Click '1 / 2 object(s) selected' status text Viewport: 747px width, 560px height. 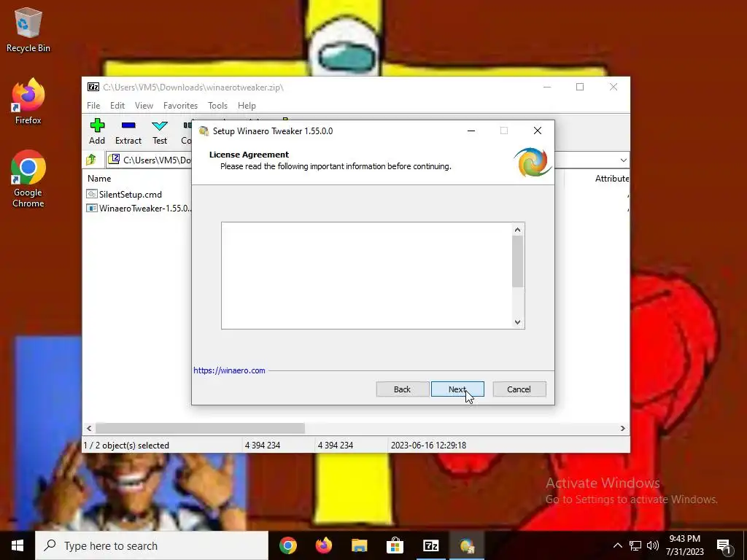[126, 446]
